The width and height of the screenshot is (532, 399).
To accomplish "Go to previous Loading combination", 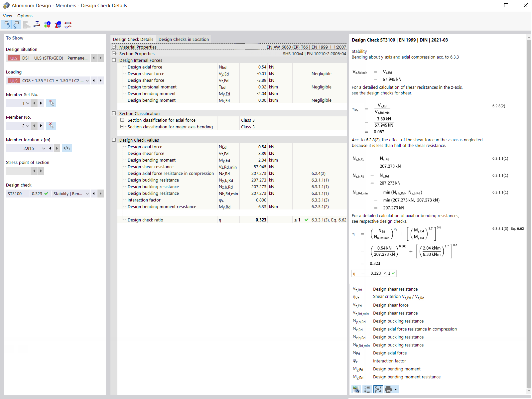I will click(x=94, y=80).
